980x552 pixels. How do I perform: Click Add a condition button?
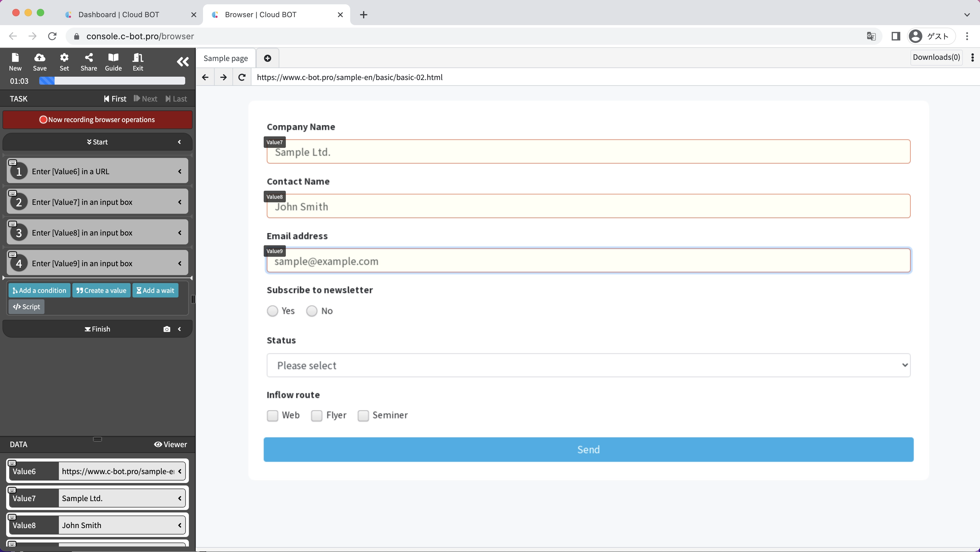[40, 290]
